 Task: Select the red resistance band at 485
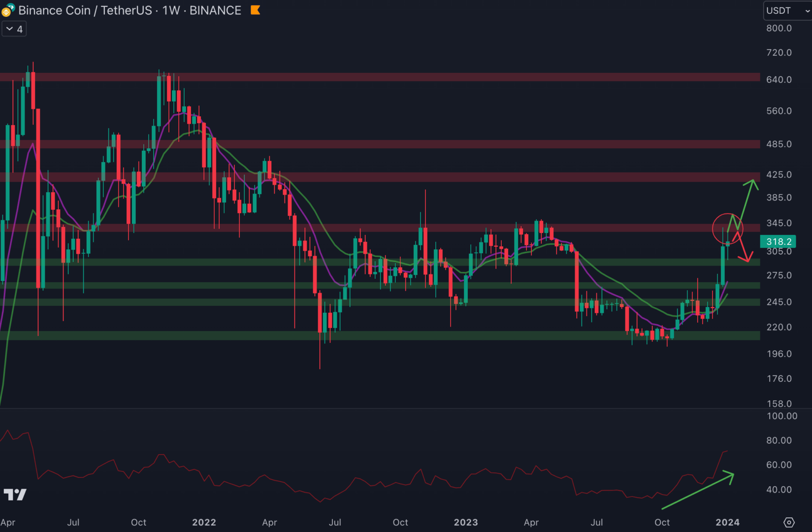coord(379,144)
